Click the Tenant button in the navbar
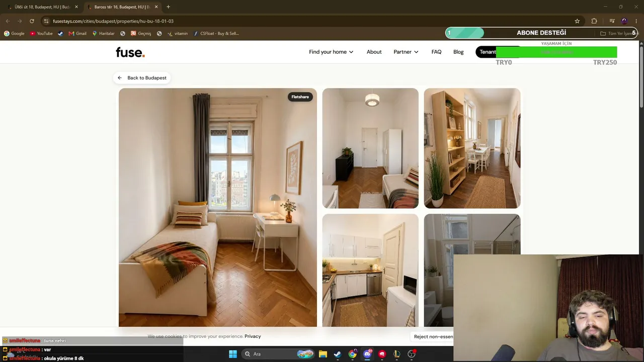The height and width of the screenshot is (362, 644). pyautogui.click(x=487, y=52)
